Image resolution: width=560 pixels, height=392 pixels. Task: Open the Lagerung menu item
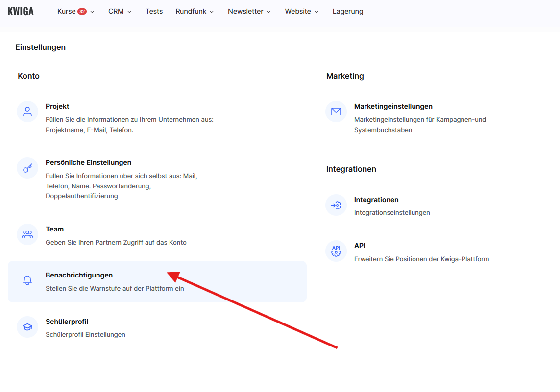(348, 11)
